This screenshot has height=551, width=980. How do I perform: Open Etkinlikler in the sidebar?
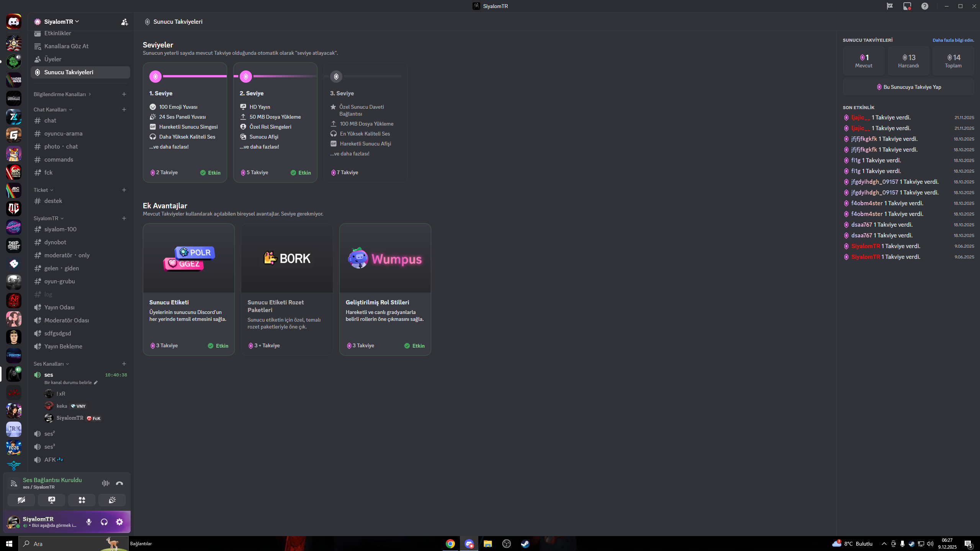pyautogui.click(x=80, y=33)
